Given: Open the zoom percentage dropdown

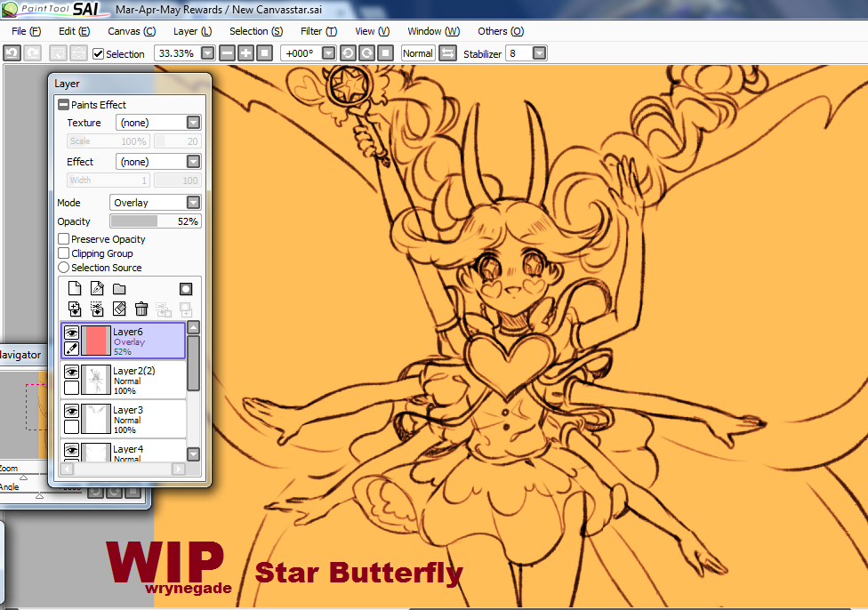Looking at the screenshot, I should [207, 53].
